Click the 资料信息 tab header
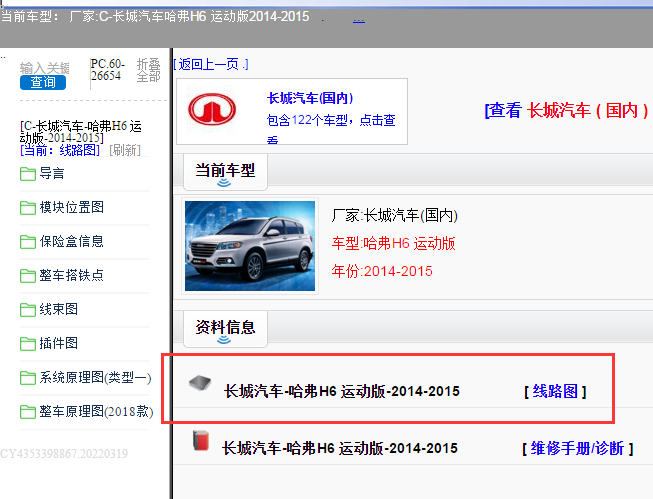This screenshot has width=653, height=499. pos(225,329)
